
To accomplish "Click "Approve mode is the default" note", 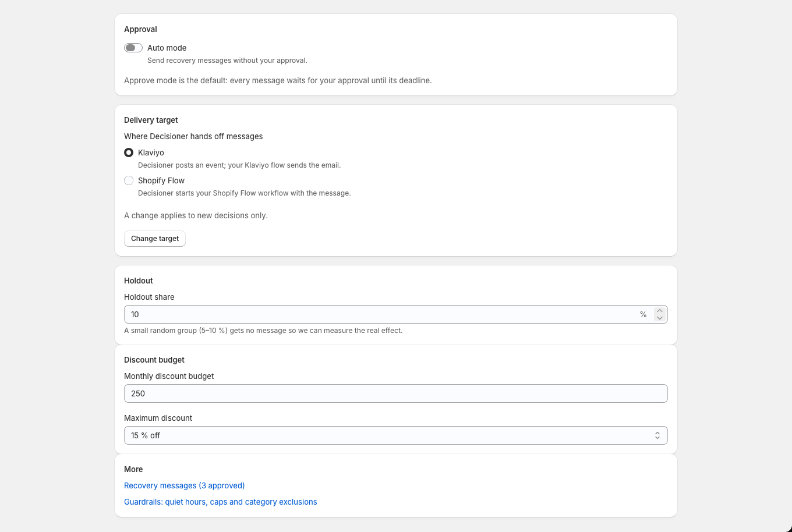I will click(x=278, y=80).
